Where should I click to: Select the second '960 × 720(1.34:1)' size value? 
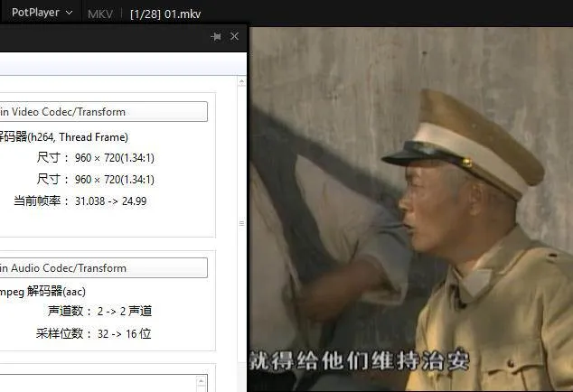[x=115, y=180]
